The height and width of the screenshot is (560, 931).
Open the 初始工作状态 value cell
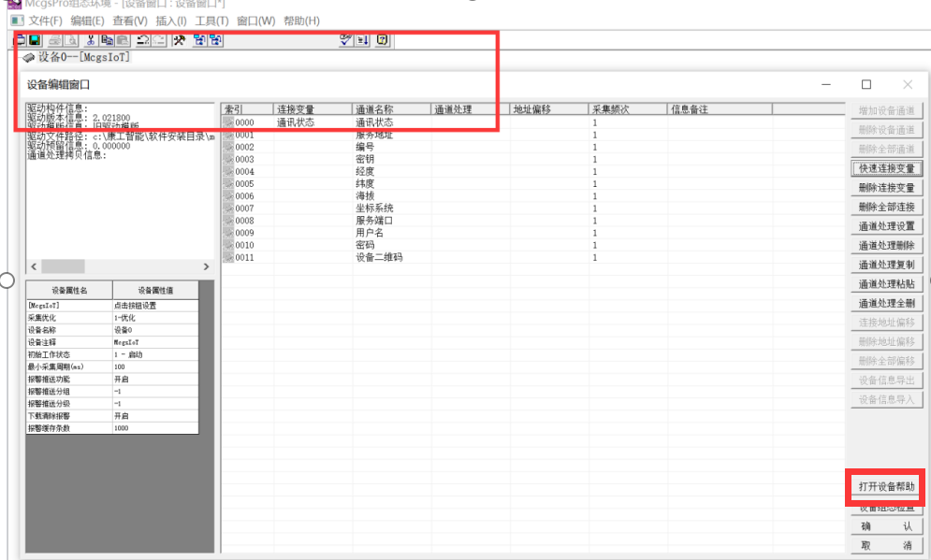pos(155,355)
